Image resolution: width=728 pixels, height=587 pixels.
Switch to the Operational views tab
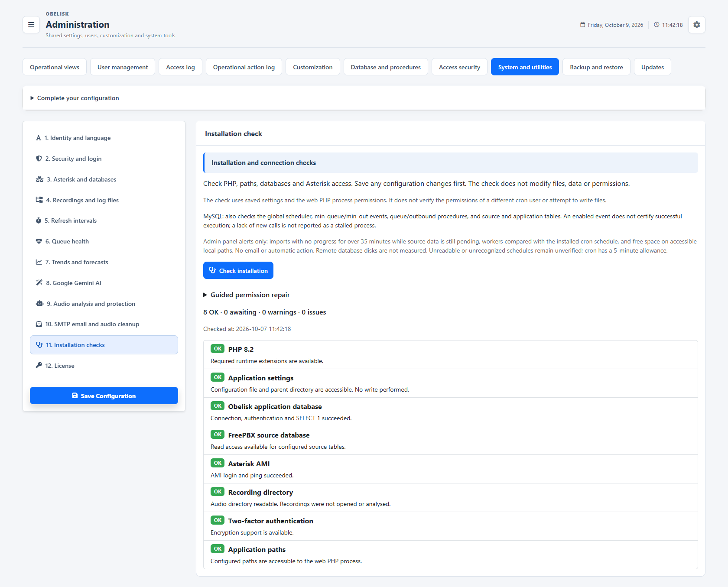tap(55, 67)
